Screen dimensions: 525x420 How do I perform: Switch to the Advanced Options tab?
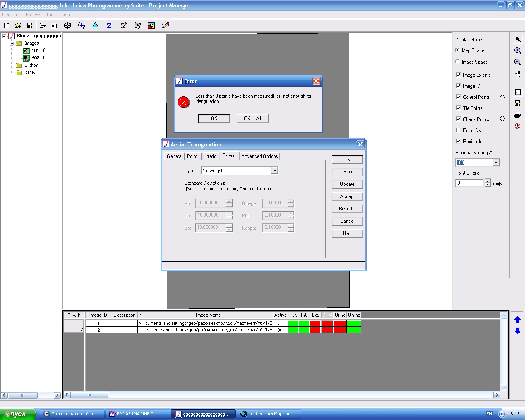pyautogui.click(x=259, y=156)
